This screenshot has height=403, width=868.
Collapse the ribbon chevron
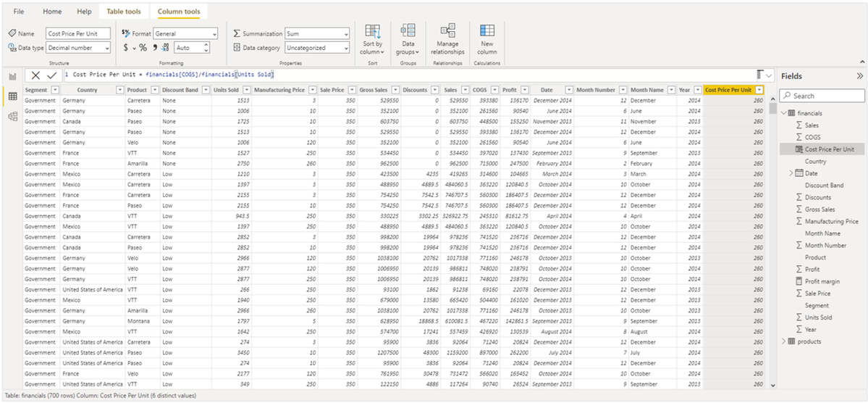(x=861, y=62)
